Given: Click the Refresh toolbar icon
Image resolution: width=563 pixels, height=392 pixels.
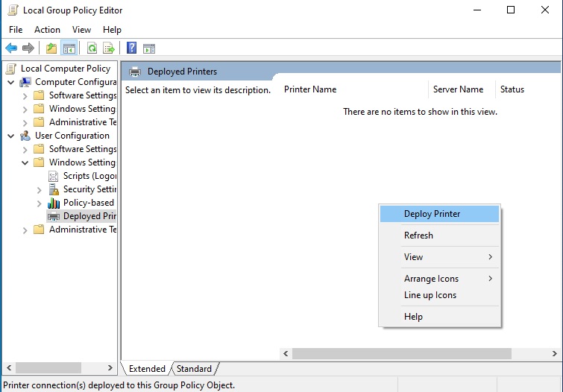Looking at the screenshot, I should coord(92,48).
